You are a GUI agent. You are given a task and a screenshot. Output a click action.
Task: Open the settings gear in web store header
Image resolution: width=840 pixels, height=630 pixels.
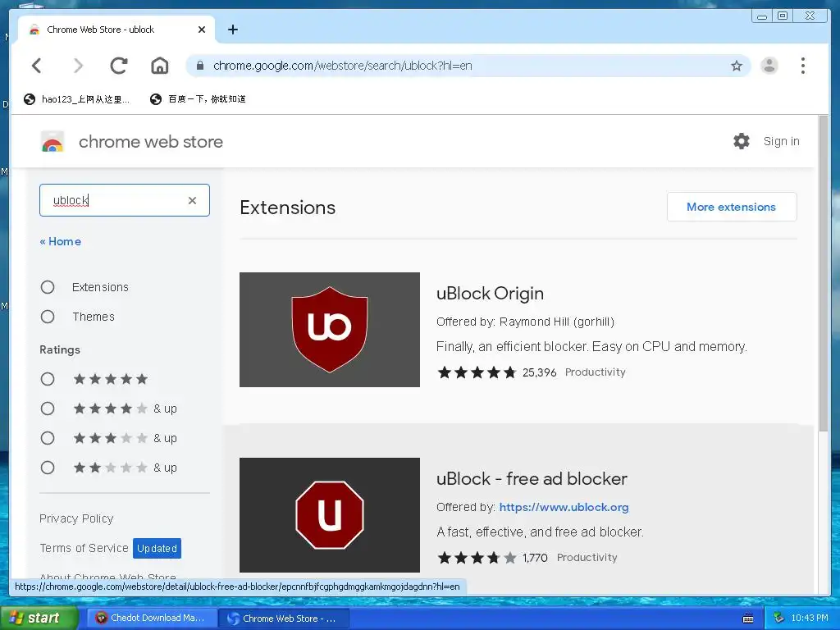point(742,141)
